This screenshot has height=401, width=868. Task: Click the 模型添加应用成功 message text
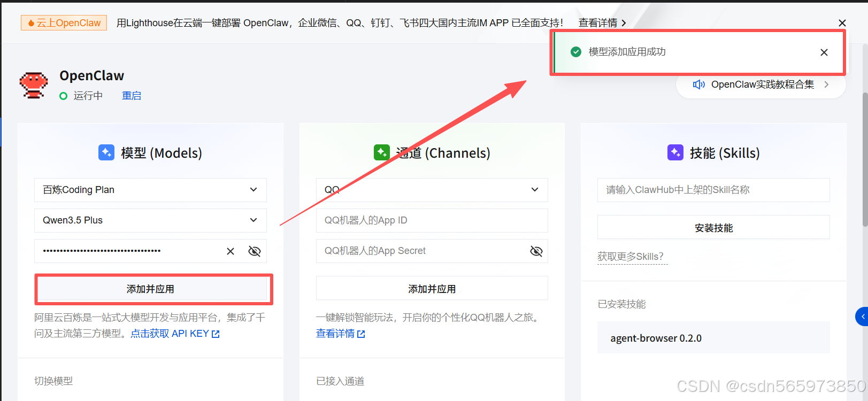click(x=627, y=52)
